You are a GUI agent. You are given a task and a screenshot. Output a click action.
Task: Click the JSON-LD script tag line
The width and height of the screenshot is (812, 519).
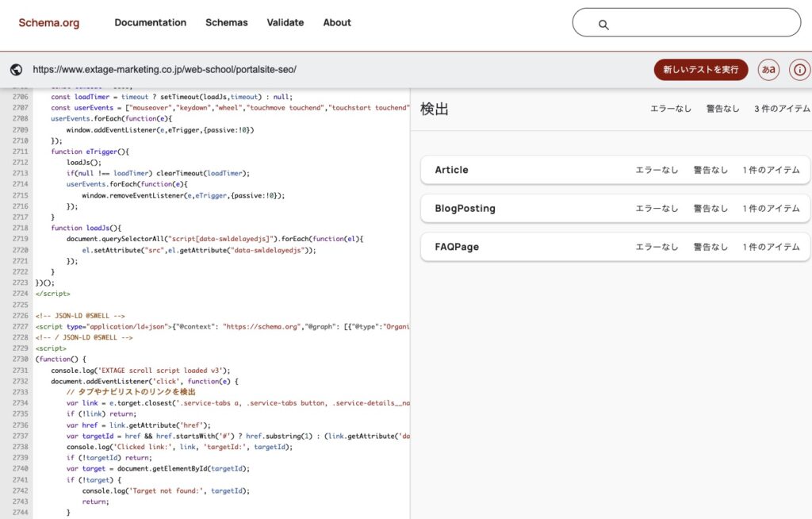tap(222, 326)
